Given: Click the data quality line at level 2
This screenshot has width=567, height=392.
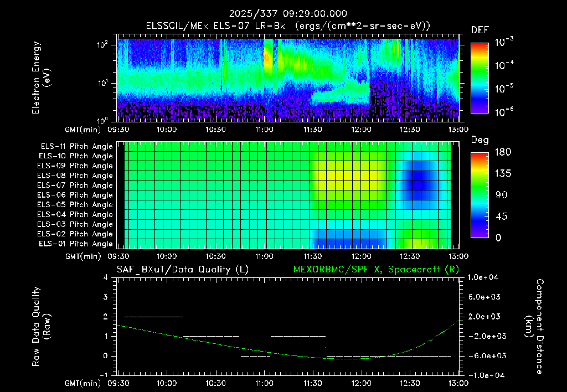Looking at the screenshot, I should coord(154,317).
